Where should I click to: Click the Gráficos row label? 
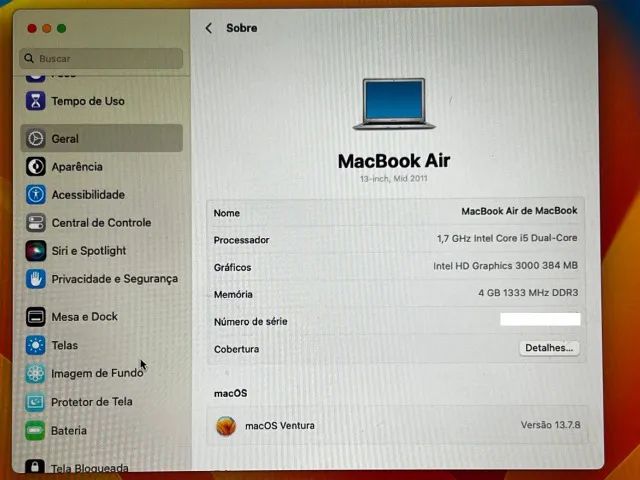pyautogui.click(x=232, y=267)
